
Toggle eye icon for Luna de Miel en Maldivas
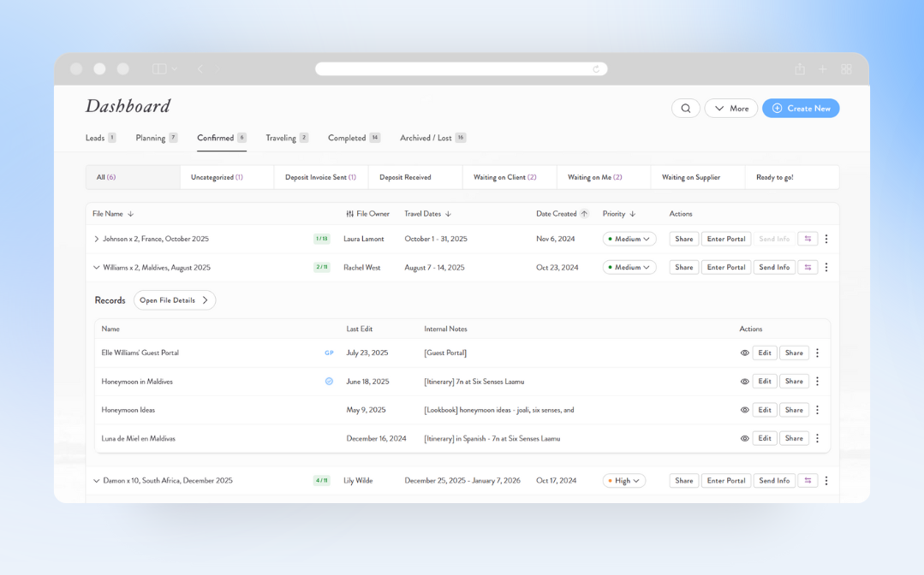coord(745,438)
